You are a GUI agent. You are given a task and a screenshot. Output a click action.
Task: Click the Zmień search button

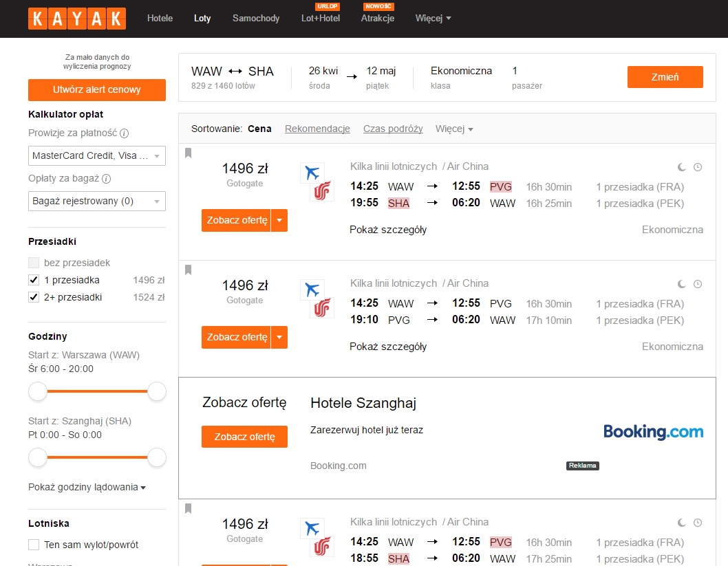pyautogui.click(x=665, y=77)
